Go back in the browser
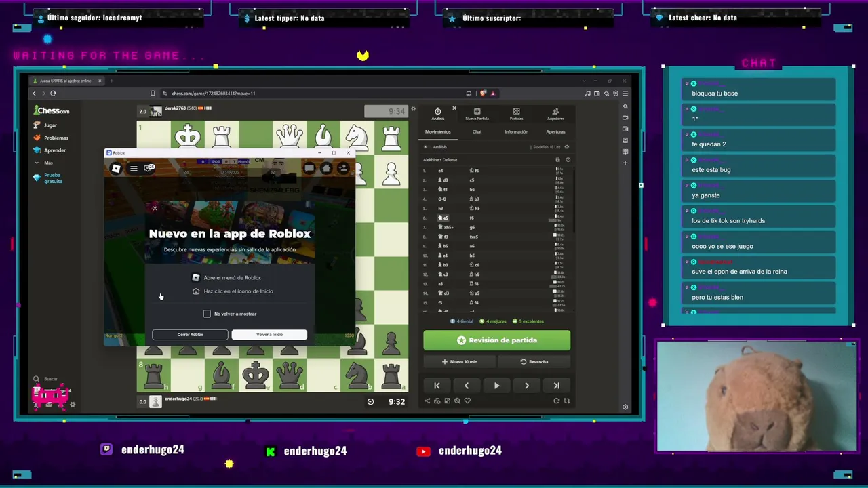This screenshot has width=868, height=488. [x=35, y=93]
